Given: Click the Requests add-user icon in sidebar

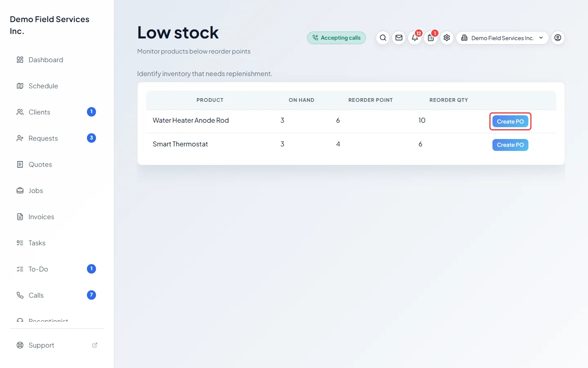Looking at the screenshot, I should (20, 138).
